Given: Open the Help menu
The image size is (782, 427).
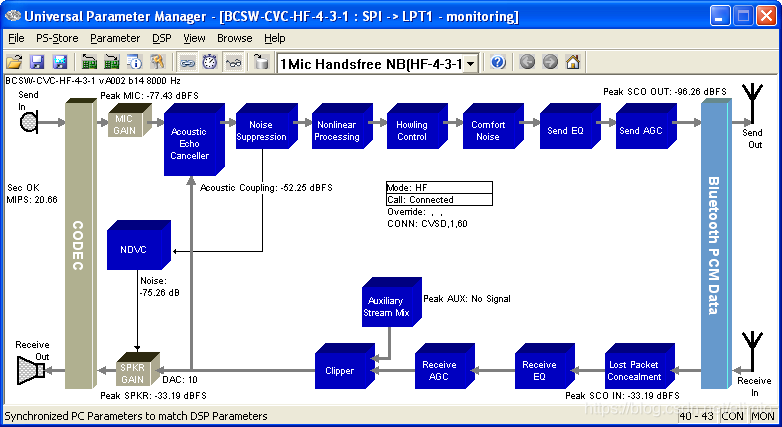Looking at the screenshot, I should pyautogui.click(x=274, y=38).
